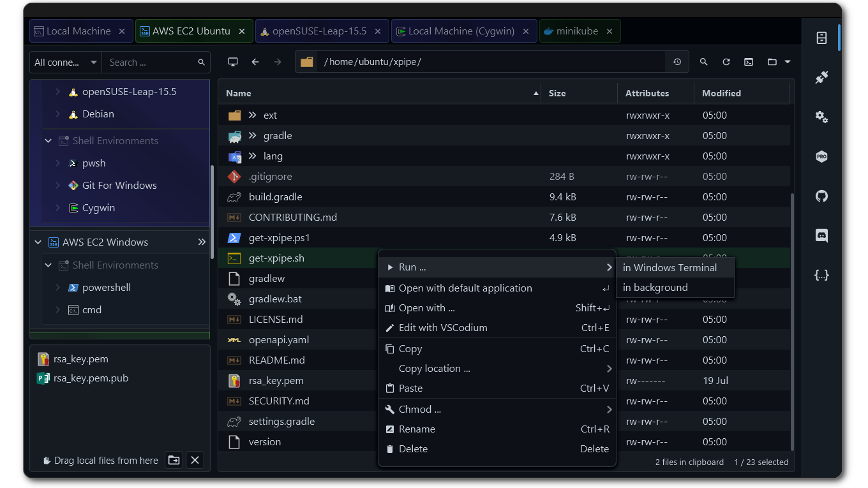This screenshot has height=488, width=868.
Task: Choose Edit with VSCodium
Action: pyautogui.click(x=497, y=328)
